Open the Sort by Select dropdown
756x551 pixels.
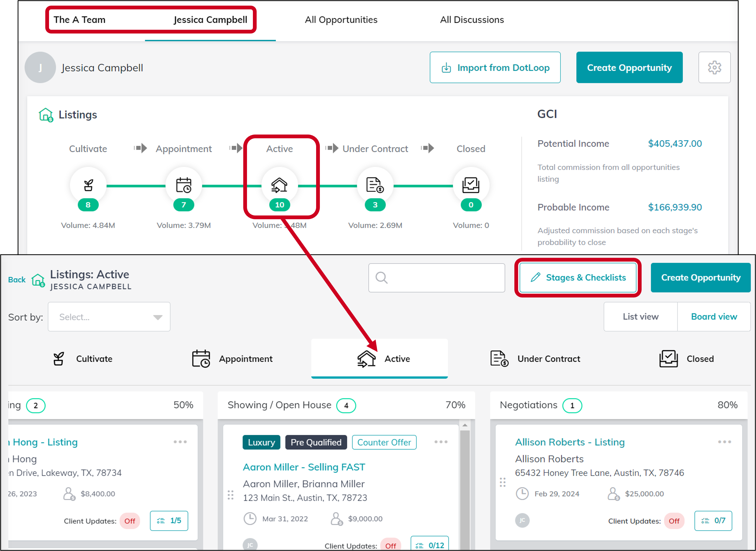(x=109, y=317)
